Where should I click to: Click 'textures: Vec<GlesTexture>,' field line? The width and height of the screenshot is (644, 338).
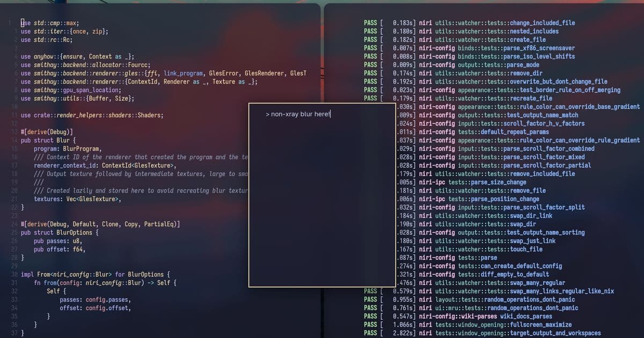[77, 199]
